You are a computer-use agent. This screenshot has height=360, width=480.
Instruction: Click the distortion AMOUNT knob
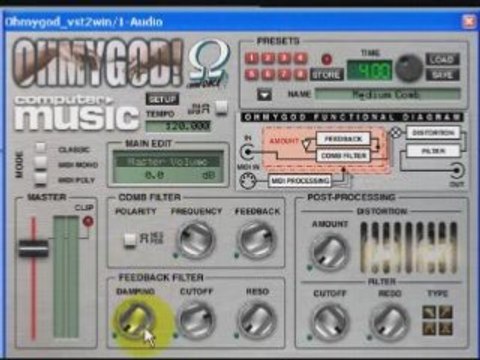point(330,252)
